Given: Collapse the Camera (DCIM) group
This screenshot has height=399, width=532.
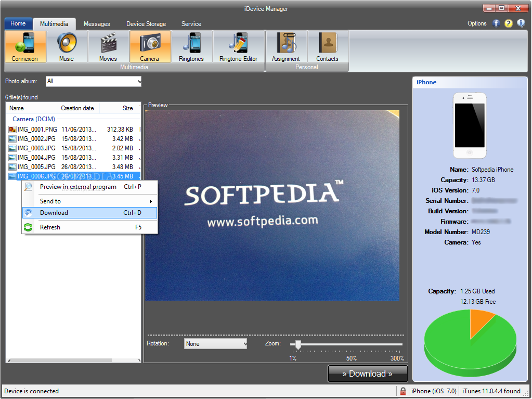Looking at the screenshot, I should (34, 119).
